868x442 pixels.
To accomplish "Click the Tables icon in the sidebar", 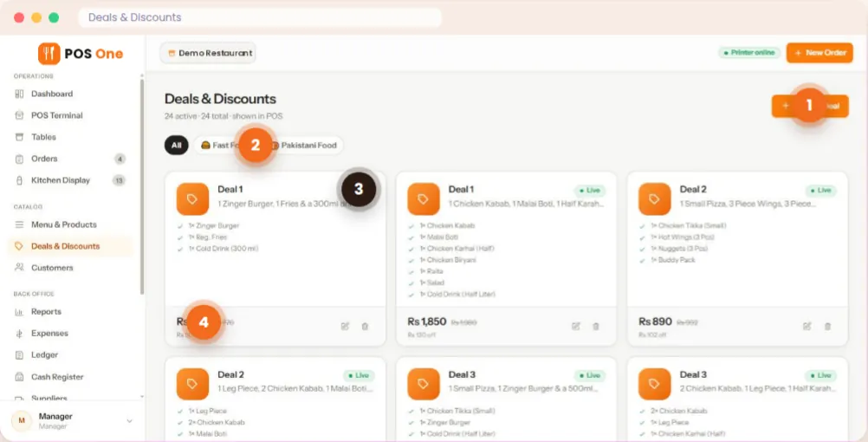I will coord(19,137).
